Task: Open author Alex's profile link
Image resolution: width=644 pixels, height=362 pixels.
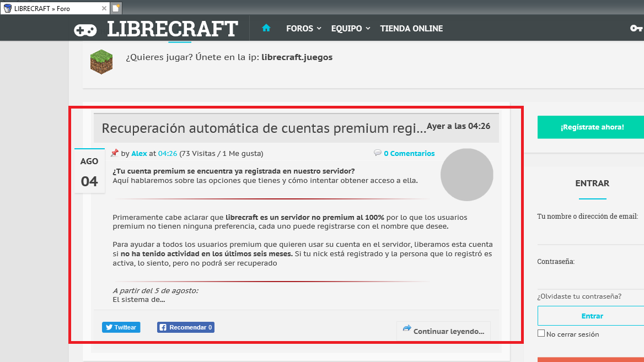Action: (x=139, y=154)
